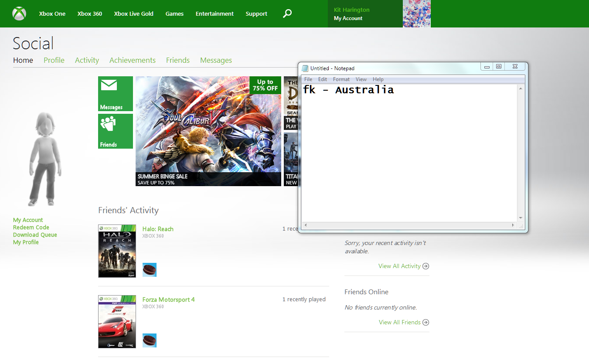Click the View All Activity link

click(399, 266)
